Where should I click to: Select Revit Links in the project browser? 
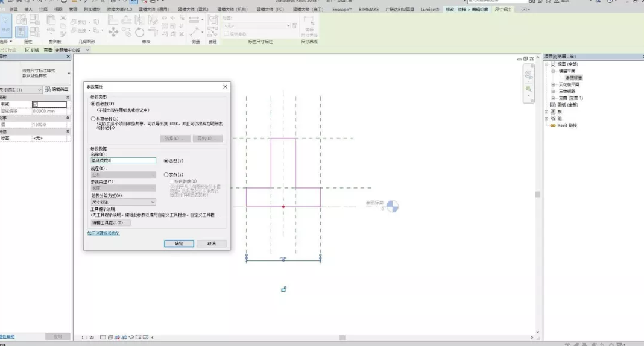pos(567,125)
